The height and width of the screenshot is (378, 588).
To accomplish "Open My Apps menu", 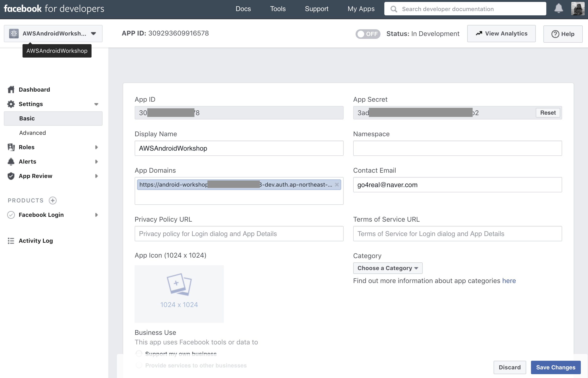I will pyautogui.click(x=361, y=9).
